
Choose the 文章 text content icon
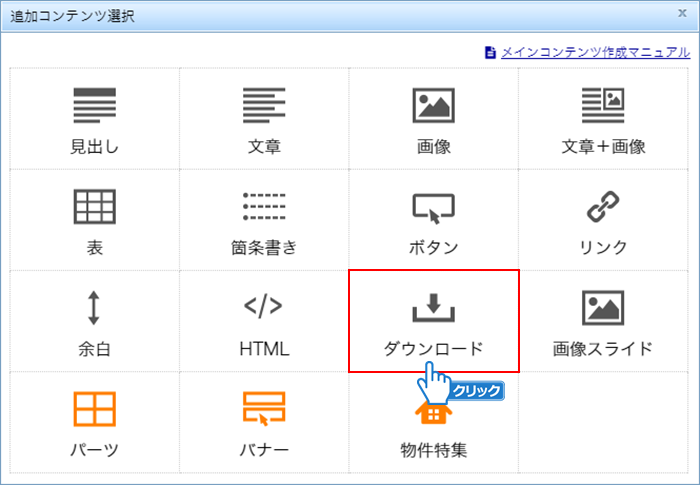pos(264,105)
